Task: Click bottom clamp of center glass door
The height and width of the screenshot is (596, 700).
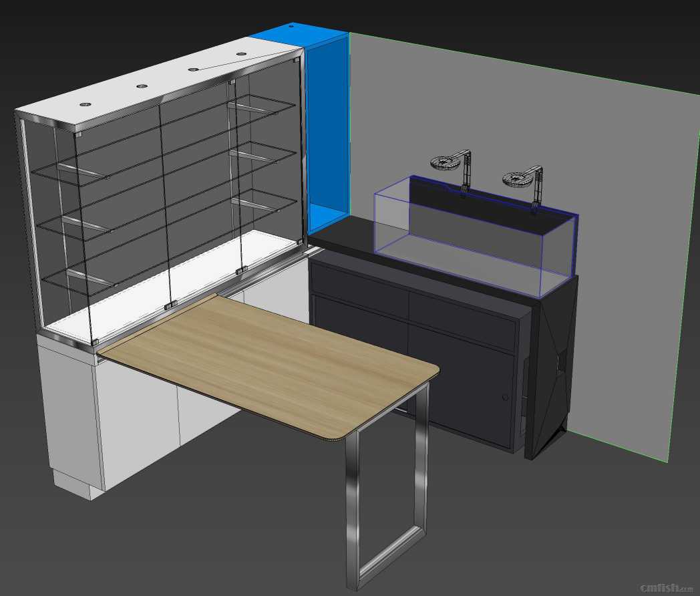Action: 170,305
